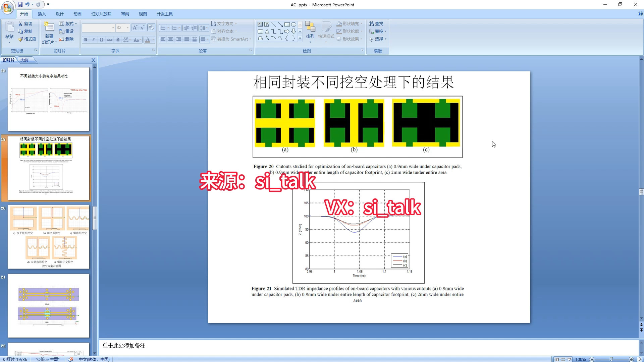Close the slides thumbnail pane
Image resolution: width=644 pixels, height=362 pixels.
coord(93,60)
